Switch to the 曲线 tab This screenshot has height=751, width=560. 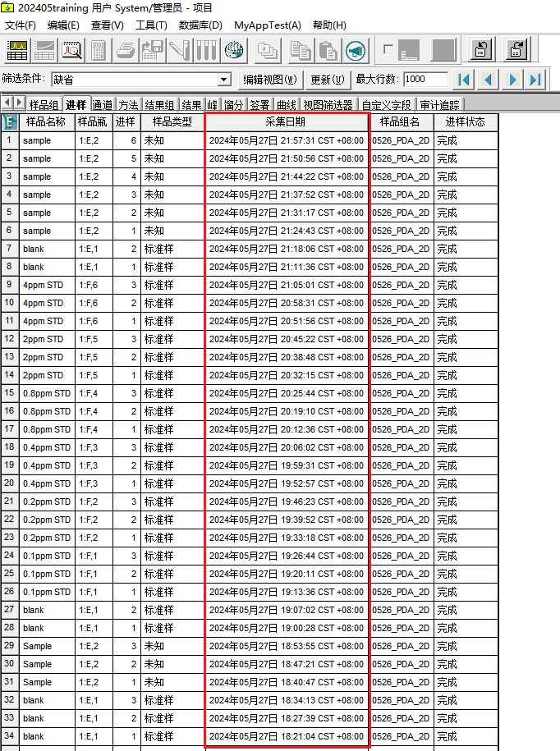point(287,105)
